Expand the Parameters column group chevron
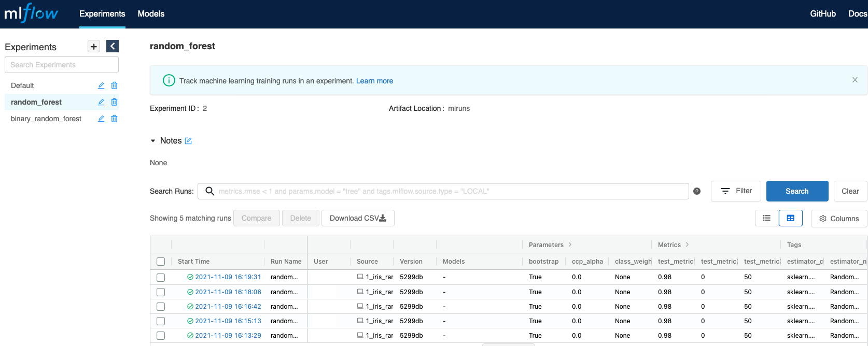Screen dimensions: 868x346 point(570,244)
